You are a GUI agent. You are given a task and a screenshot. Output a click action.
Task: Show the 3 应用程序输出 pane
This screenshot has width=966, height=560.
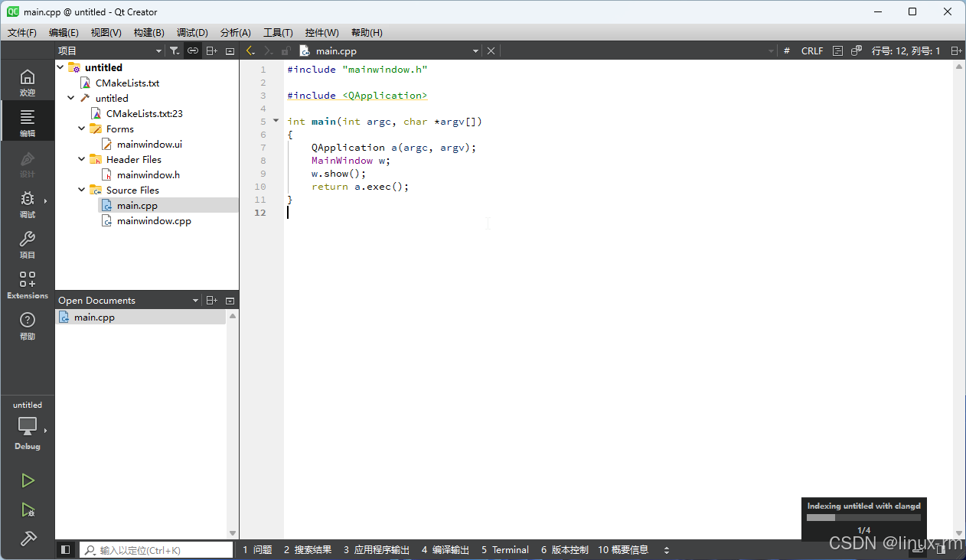click(x=376, y=549)
